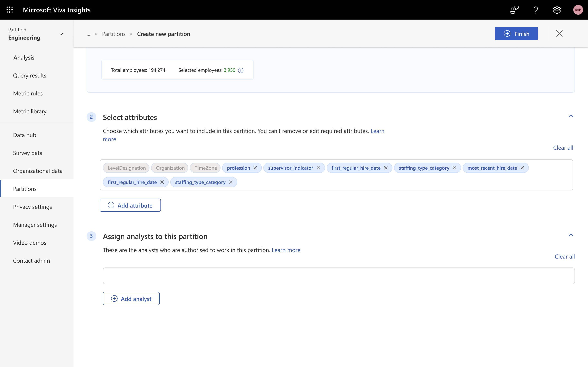
Task: Open the settings gear icon
Action: point(557,10)
